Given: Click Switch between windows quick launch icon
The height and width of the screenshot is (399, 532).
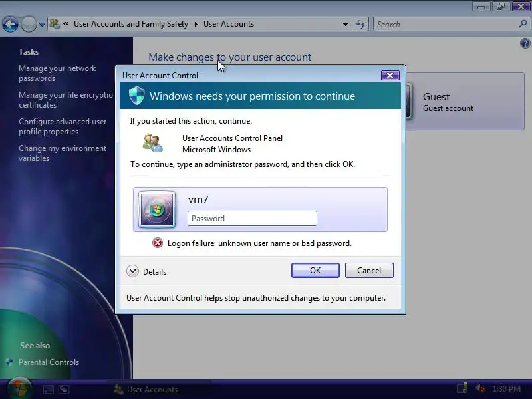Looking at the screenshot, I should coord(64,390).
